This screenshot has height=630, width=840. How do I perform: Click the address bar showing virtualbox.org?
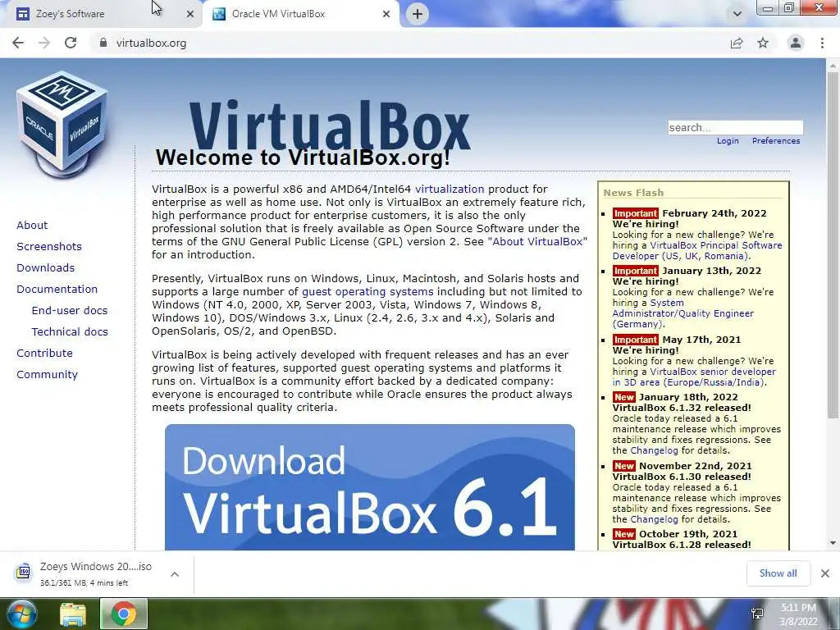click(407, 43)
